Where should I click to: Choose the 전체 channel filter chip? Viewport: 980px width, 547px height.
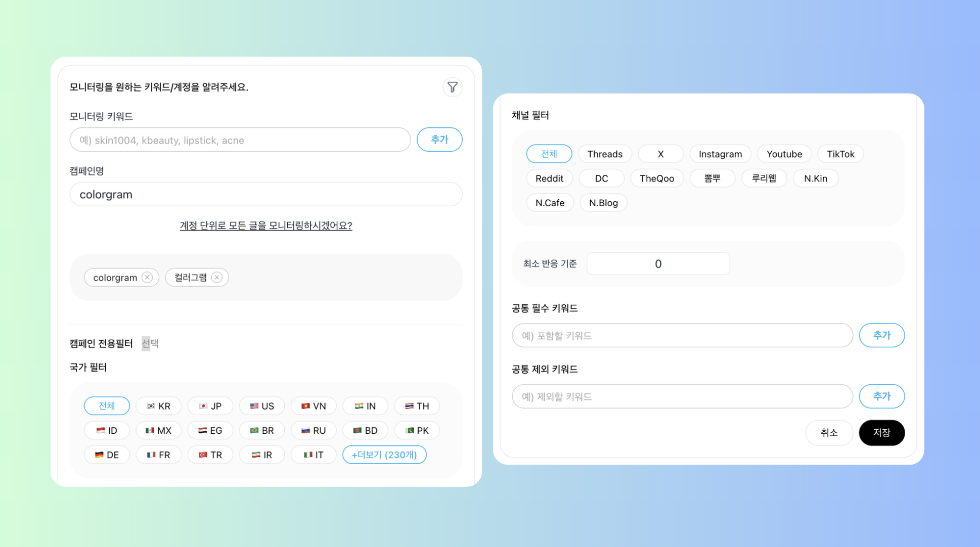tap(549, 154)
